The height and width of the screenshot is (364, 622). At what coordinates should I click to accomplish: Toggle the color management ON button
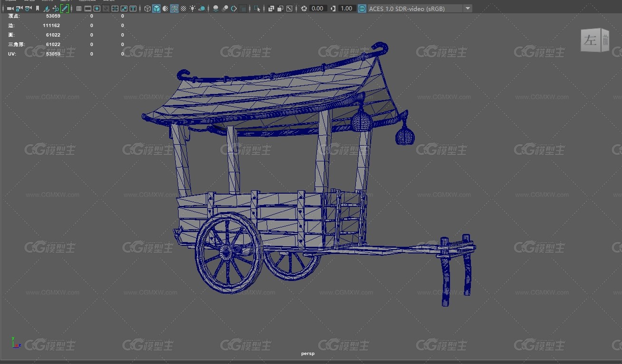point(362,9)
